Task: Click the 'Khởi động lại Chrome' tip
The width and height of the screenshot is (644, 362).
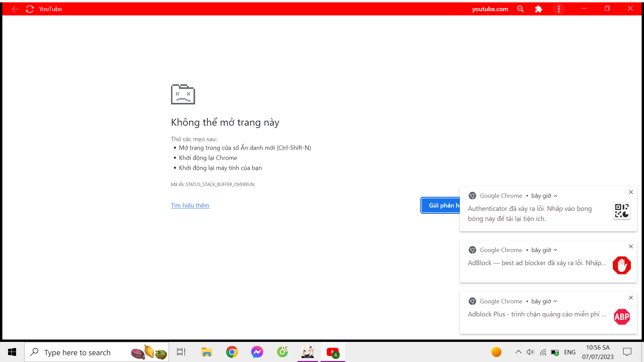Action: 208,158
